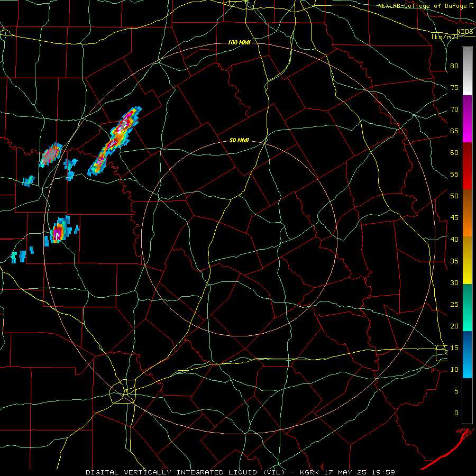This screenshot has height=476, width=476.
Task: Click the [kg/m2] units label
Action: [445, 37]
